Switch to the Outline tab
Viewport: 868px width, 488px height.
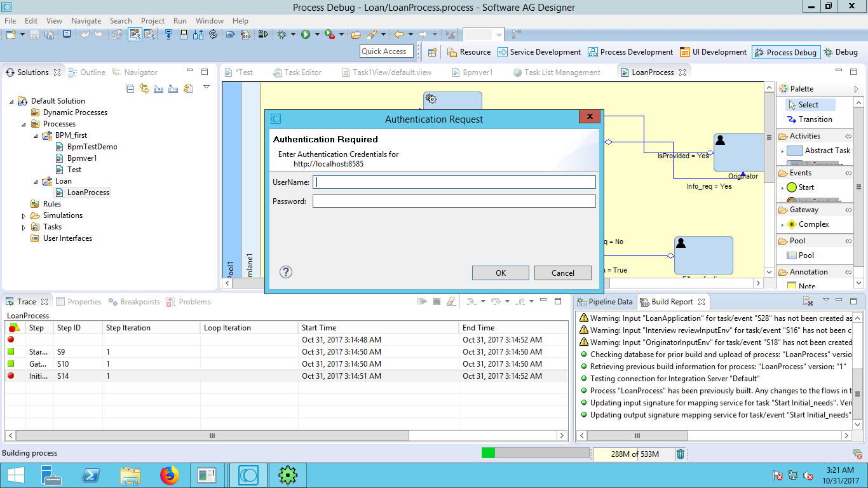point(87,72)
